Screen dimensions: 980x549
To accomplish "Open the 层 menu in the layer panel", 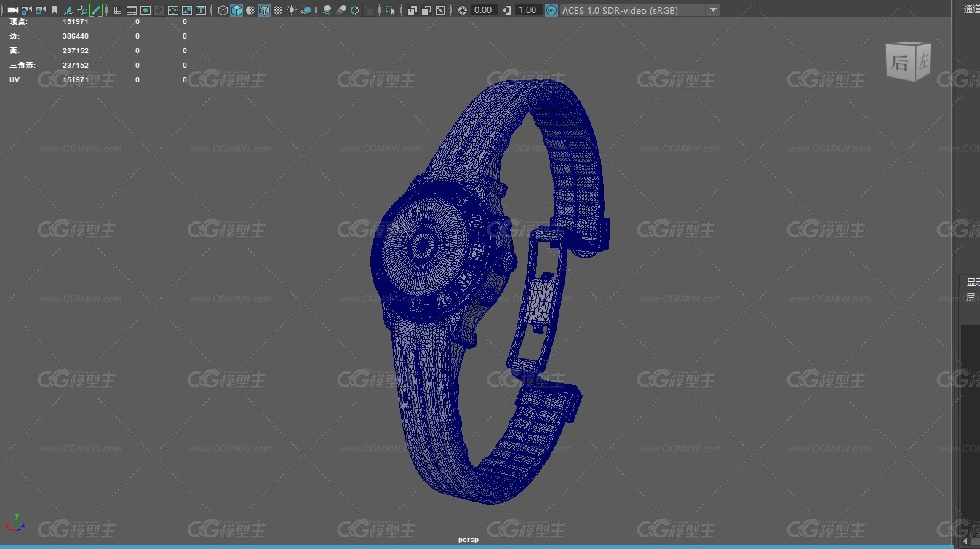I will (970, 298).
